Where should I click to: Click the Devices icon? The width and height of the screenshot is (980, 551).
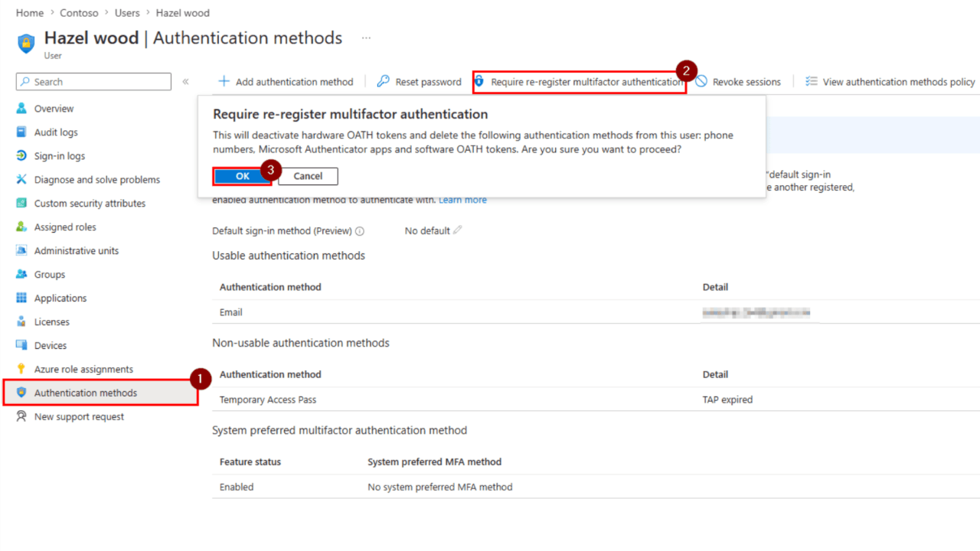(x=21, y=346)
